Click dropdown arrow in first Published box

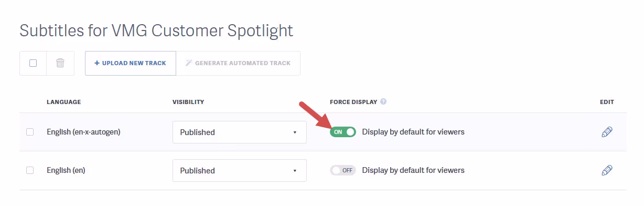(295, 132)
